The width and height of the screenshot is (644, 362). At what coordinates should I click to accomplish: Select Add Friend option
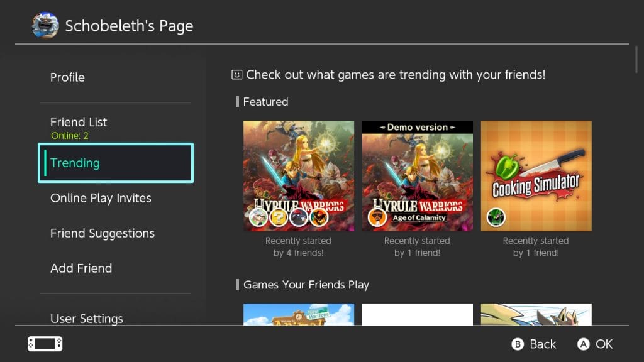tap(81, 268)
